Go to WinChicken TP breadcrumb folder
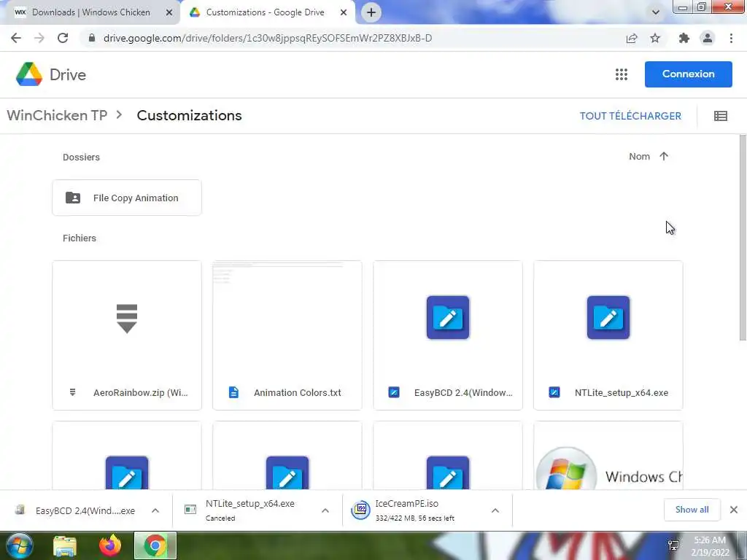The image size is (747, 560). [57, 115]
